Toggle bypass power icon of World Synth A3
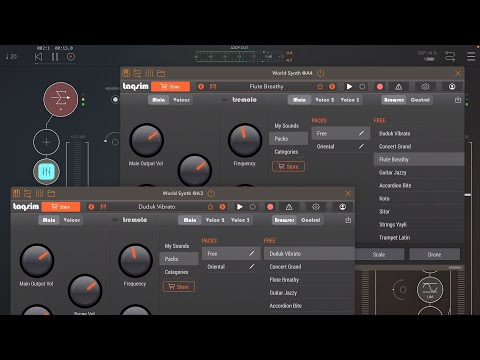 (211, 193)
